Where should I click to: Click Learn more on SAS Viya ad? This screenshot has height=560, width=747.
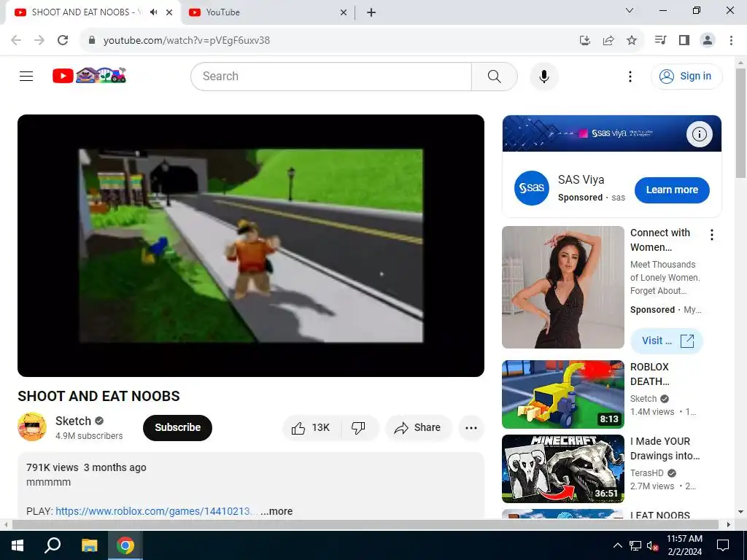tap(672, 190)
